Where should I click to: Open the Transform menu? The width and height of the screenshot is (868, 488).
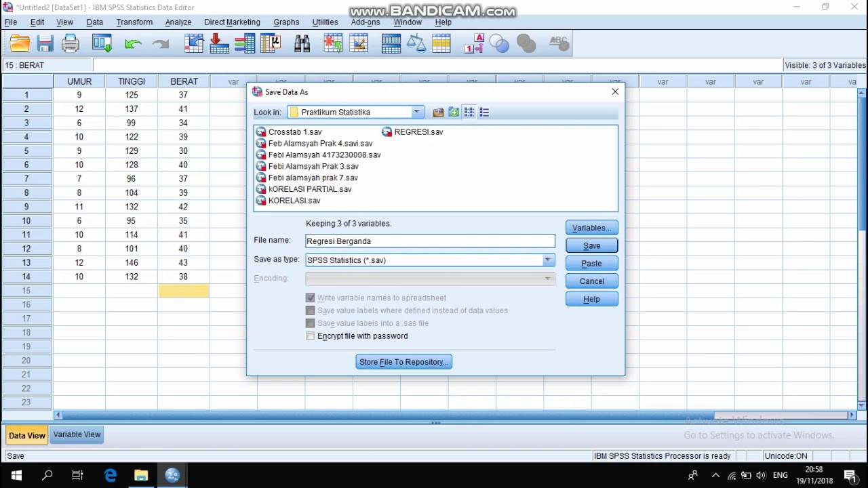(134, 22)
